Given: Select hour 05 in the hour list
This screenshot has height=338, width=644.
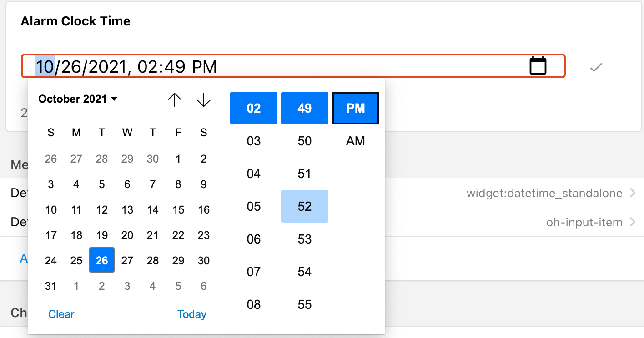Looking at the screenshot, I should [253, 206].
